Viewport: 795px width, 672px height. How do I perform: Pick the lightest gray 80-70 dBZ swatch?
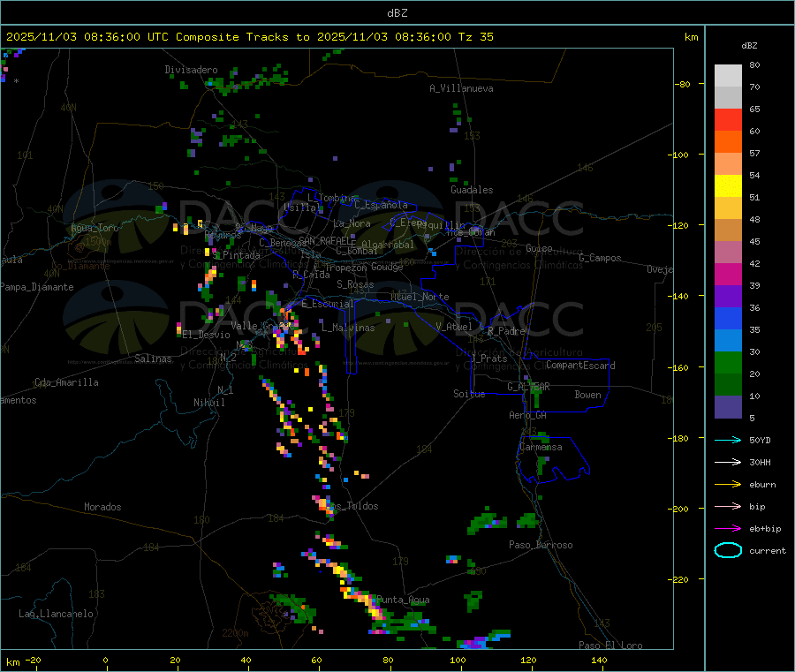728,76
